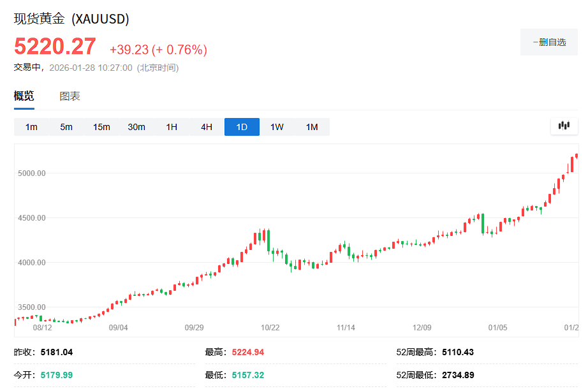Select the monthly 1M timeframe
This screenshot has width=588, height=389.
(x=312, y=127)
